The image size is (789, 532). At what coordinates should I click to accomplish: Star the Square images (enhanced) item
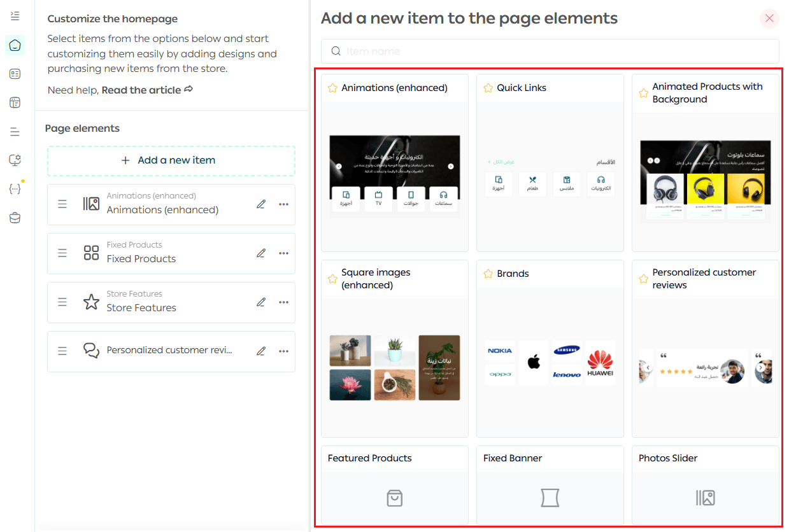[332, 279]
